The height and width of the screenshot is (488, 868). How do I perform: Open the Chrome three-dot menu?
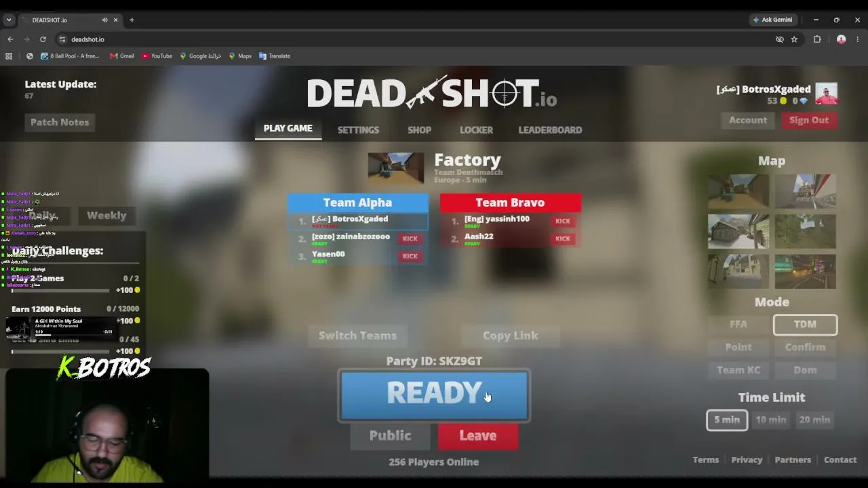coord(858,39)
